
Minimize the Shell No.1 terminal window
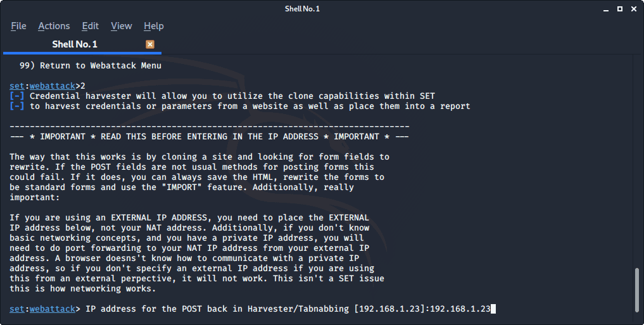606,9
